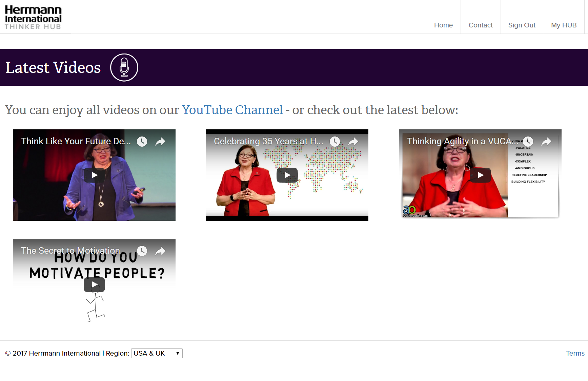The width and height of the screenshot is (588, 381).
Task: Click share arrow on Celebrating 35 Years video
Action: coord(353,142)
